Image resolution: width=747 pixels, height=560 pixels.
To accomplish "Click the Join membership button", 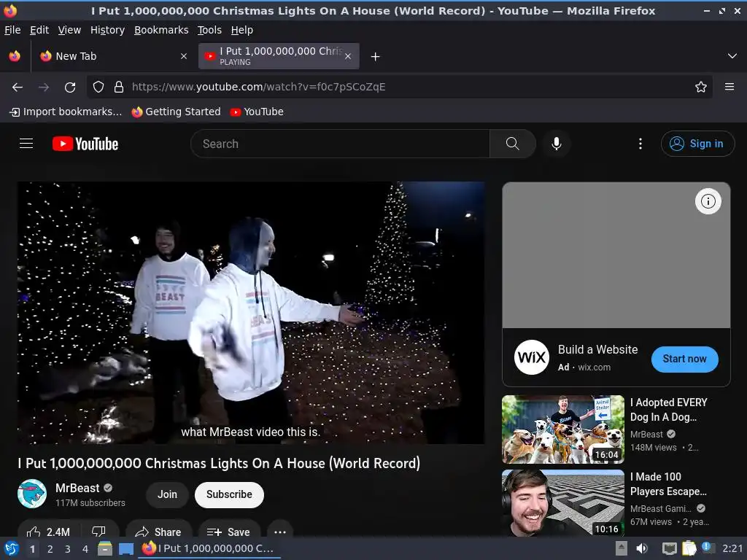I will (167, 495).
